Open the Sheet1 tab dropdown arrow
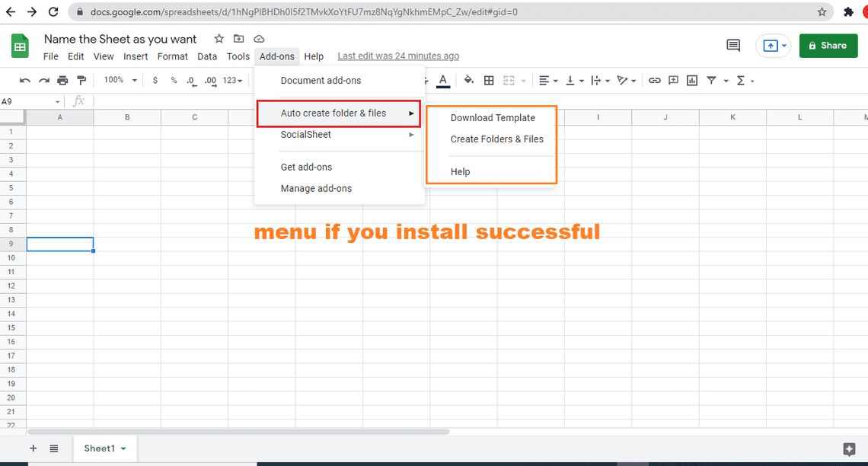868x466 pixels. coord(123,449)
